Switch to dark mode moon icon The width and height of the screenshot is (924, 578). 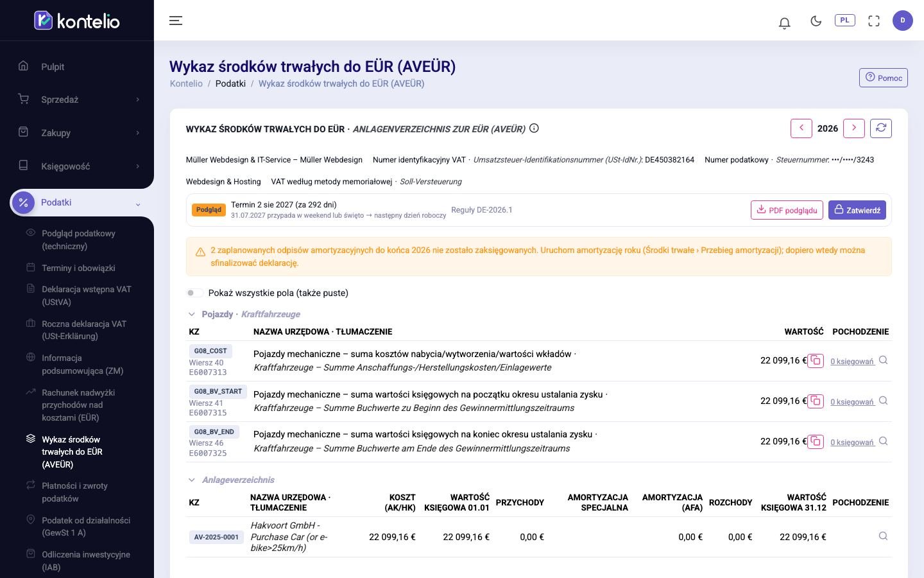[x=816, y=21]
